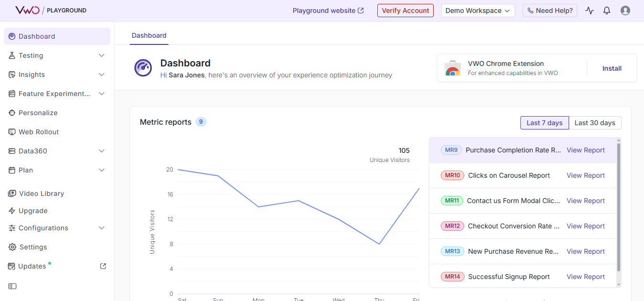Screen dimensions: 644x301
Task: Install the VWO Chrome Extension
Action: (x=612, y=68)
